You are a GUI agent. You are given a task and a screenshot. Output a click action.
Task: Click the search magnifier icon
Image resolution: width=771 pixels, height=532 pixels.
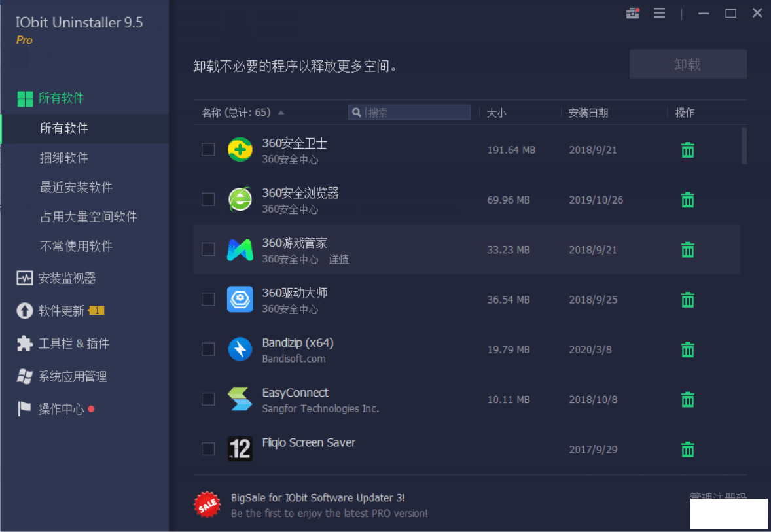coord(357,113)
